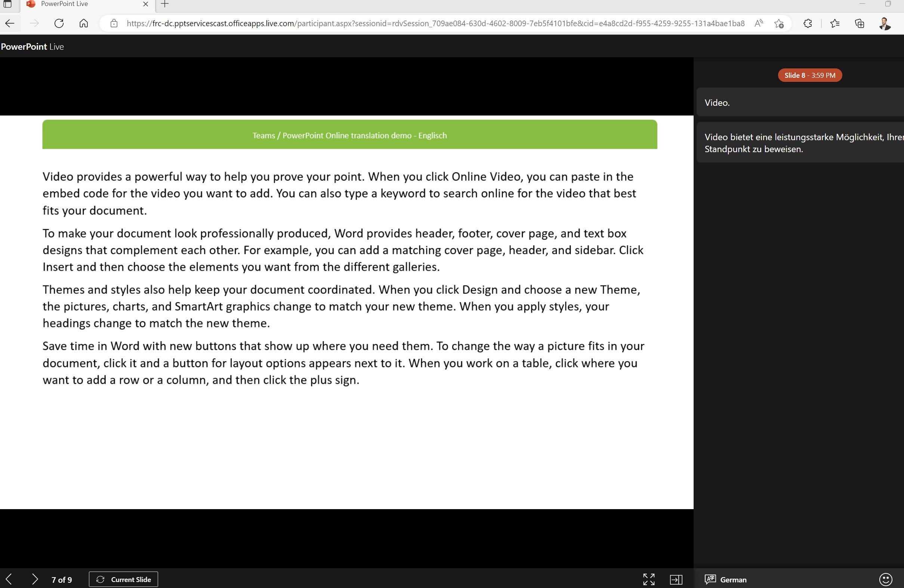Click the emoji/reaction icon
The image size is (904, 588).
(887, 579)
